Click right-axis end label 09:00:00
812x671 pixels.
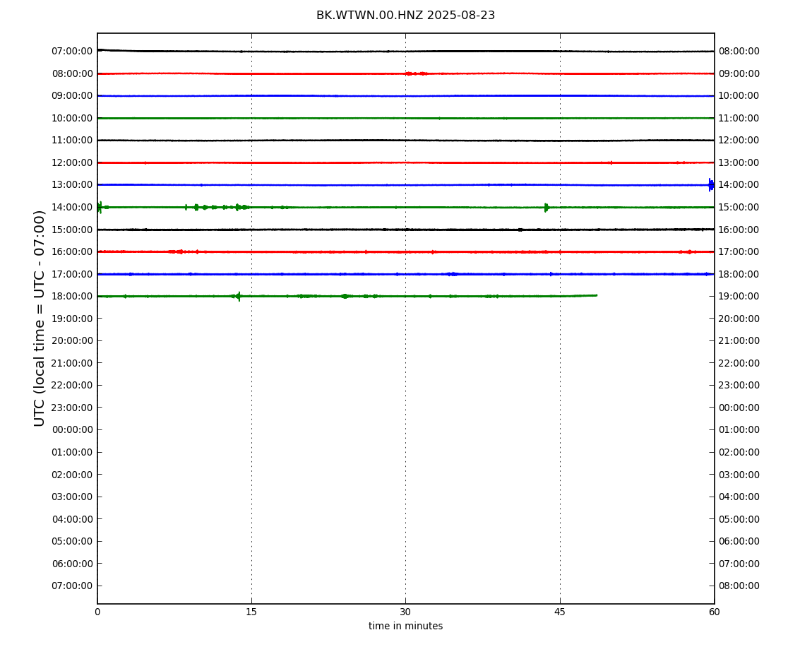click(x=739, y=73)
